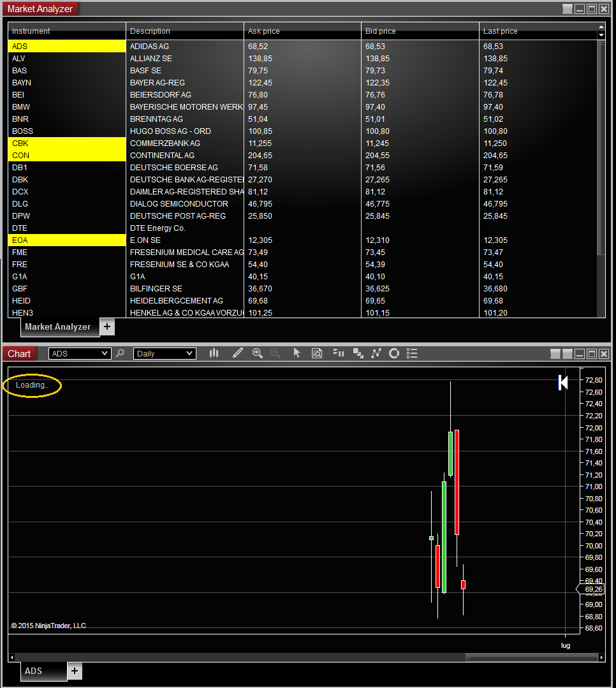Click last price 51,02 for Brenntag
616x688 pixels.
[x=493, y=119]
